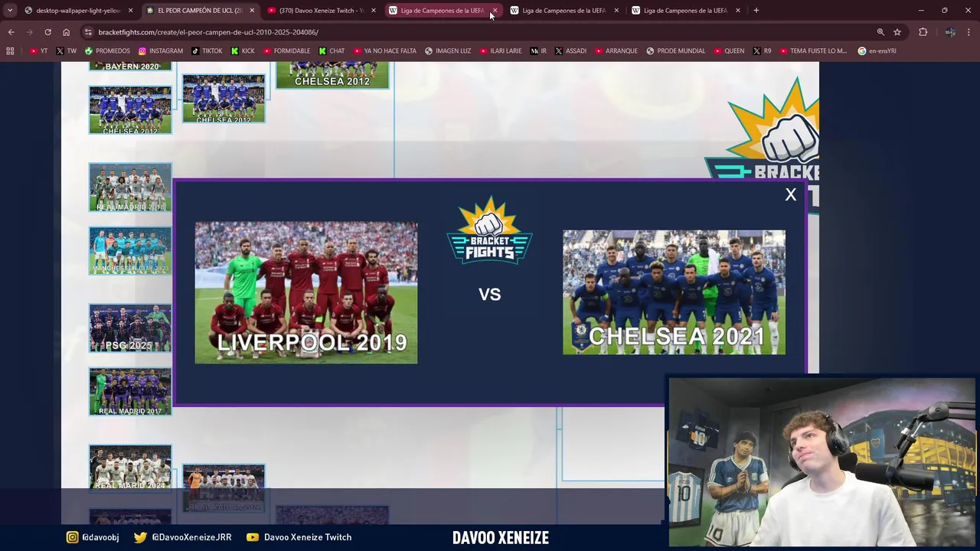
Task: Pick Chelsea 2021 as the matchup winner
Action: pos(674,292)
